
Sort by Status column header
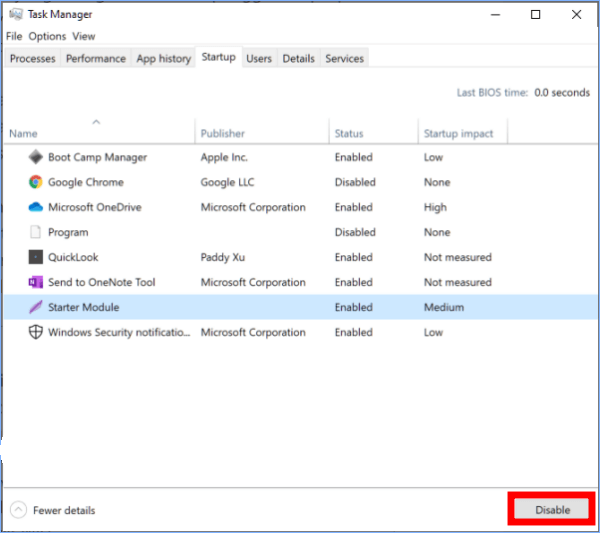click(349, 134)
